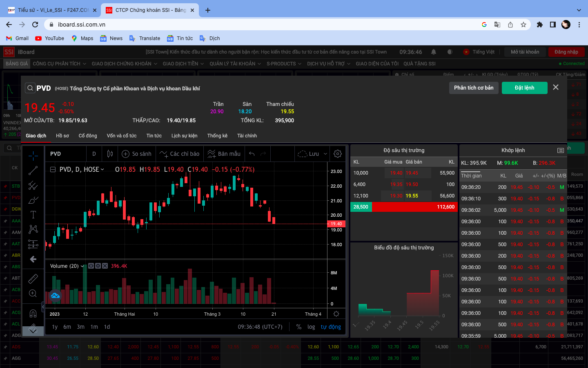Expand the Volume (20) indicator chevron
The width and height of the screenshot is (588, 368).
82,266
